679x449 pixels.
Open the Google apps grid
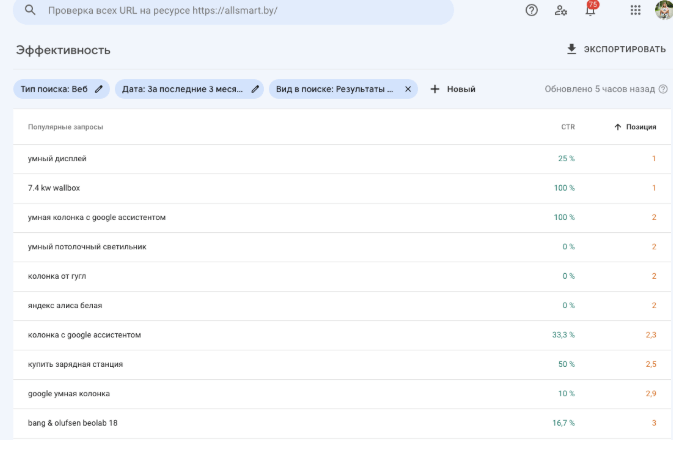pos(636,10)
